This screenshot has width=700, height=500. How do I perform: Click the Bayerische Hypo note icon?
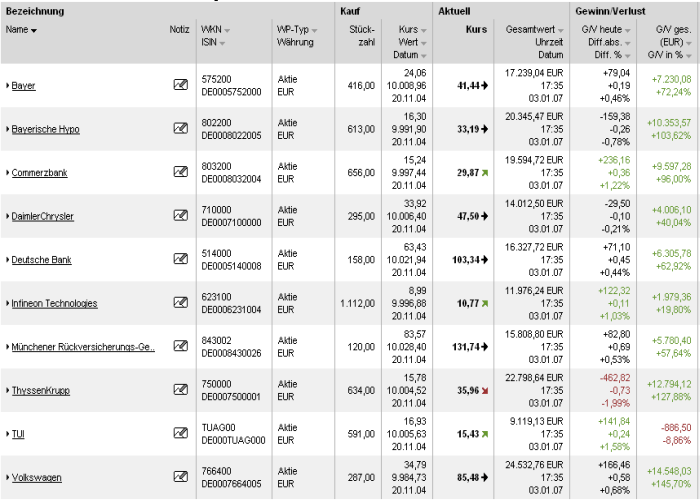180,128
